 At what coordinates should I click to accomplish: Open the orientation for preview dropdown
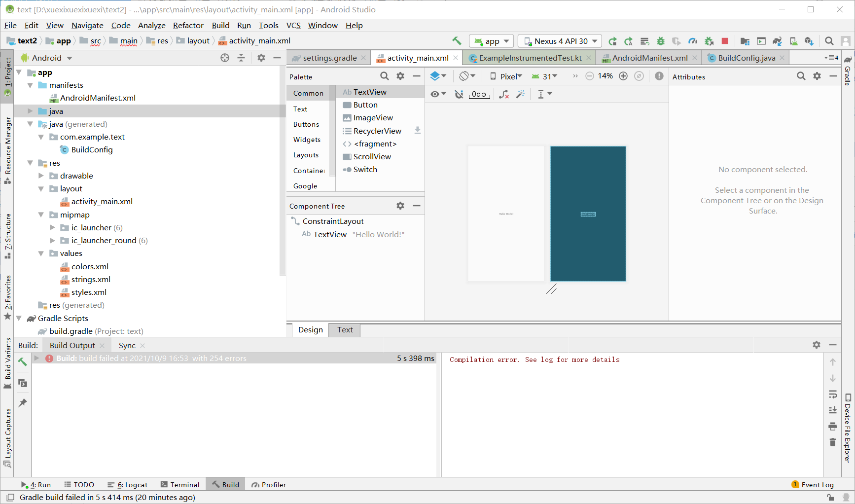(467, 76)
